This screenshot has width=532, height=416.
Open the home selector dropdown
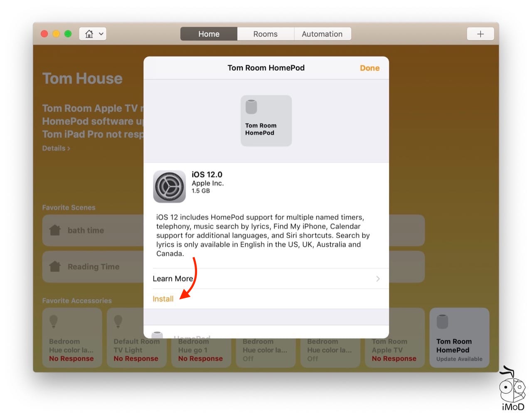(x=93, y=34)
